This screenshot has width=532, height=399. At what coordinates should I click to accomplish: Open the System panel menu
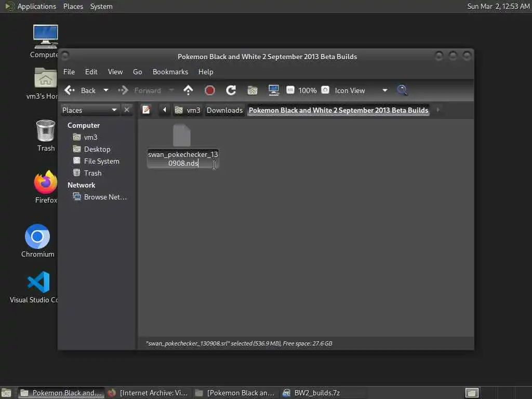(x=101, y=6)
